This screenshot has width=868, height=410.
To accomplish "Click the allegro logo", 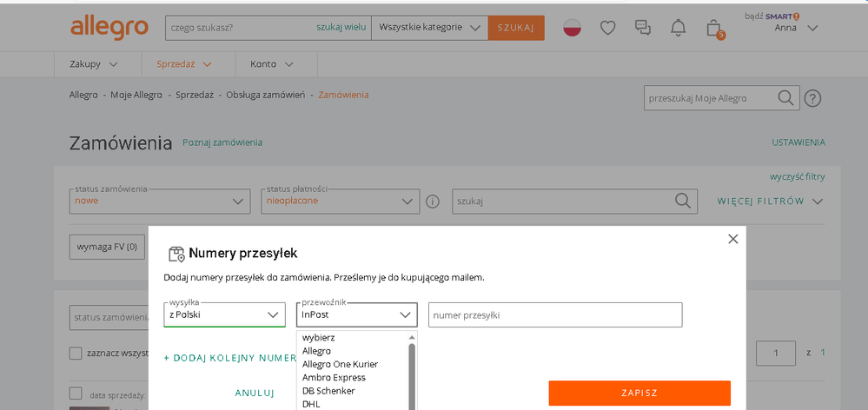I will coord(109,28).
